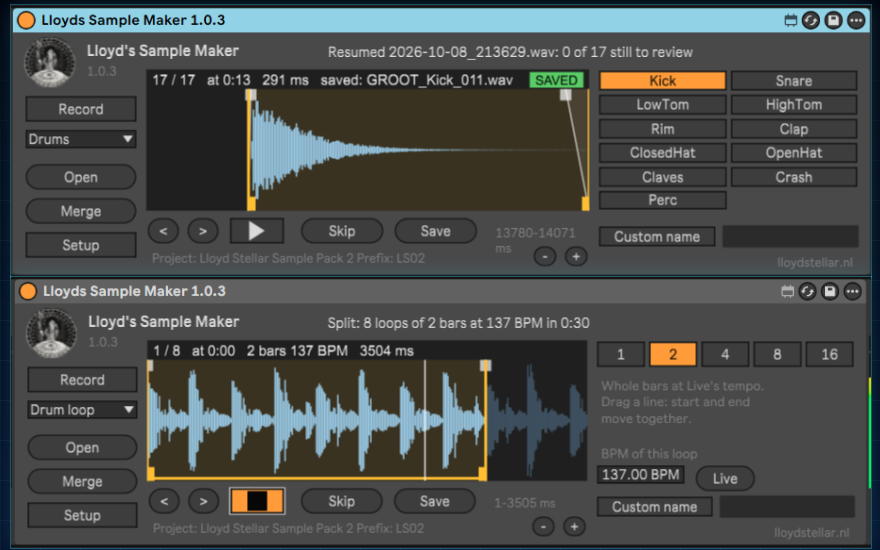Click Skip in the bottom device
Viewport: 880px width, 550px height.
point(341,501)
